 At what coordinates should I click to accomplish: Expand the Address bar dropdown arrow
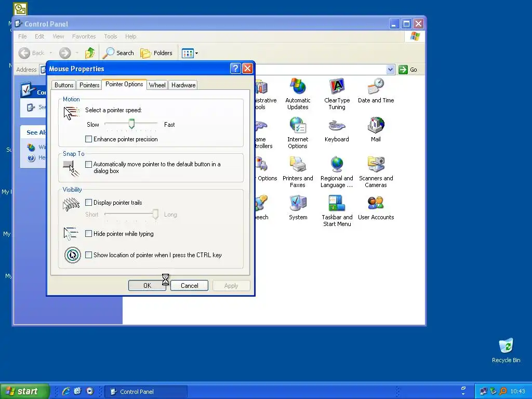390,70
